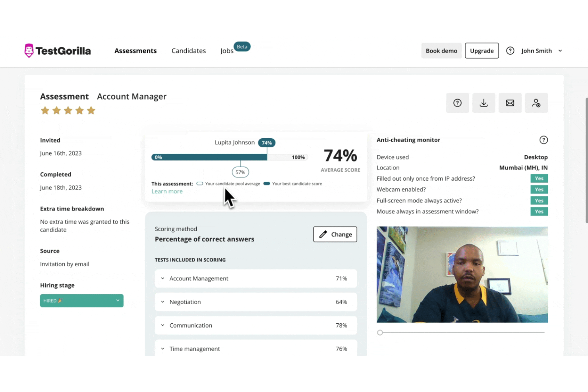
Task: Go to the Assessments tab
Action: tap(135, 51)
